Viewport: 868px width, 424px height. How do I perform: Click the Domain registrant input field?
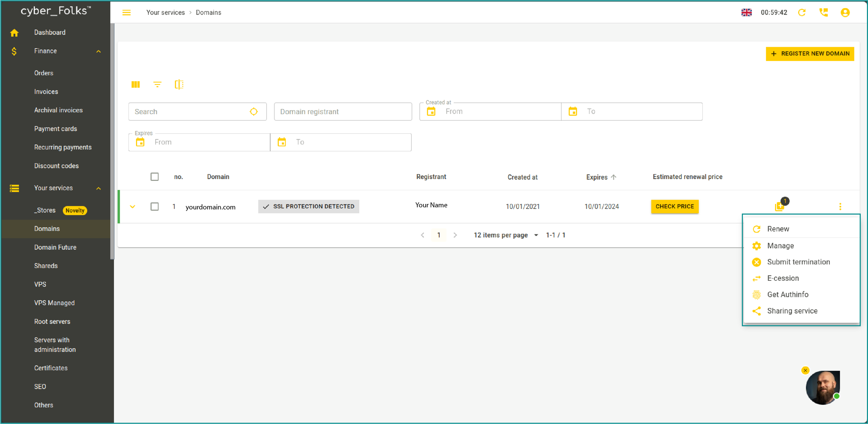343,112
